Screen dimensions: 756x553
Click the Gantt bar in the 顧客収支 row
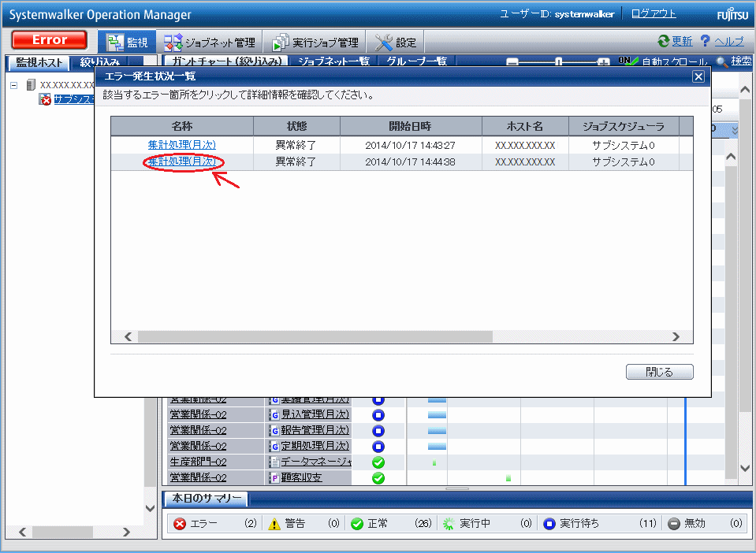tap(508, 478)
